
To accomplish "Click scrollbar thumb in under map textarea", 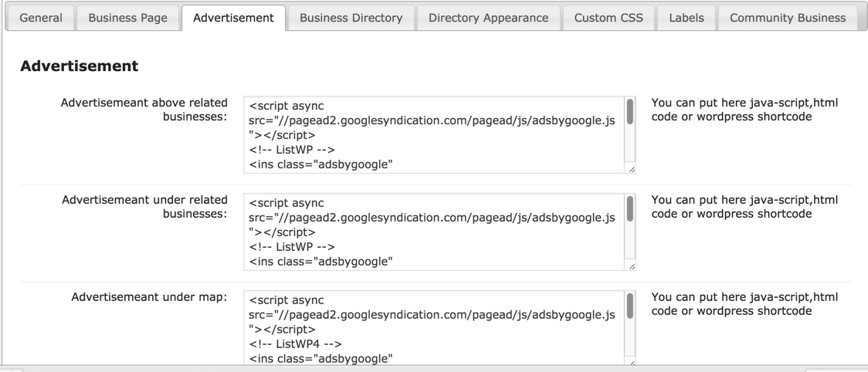I will 630,306.
